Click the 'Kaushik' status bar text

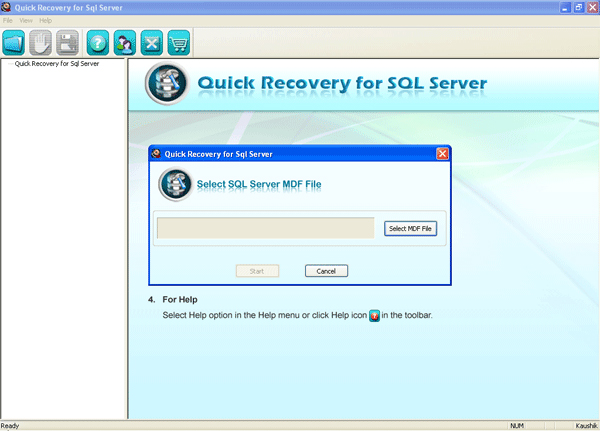click(x=586, y=426)
